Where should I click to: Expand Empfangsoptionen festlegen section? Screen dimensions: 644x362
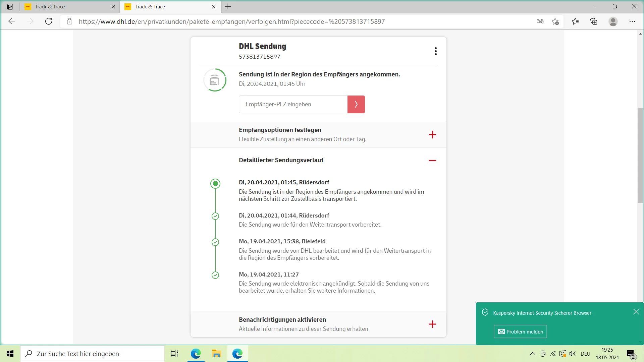[x=432, y=135]
